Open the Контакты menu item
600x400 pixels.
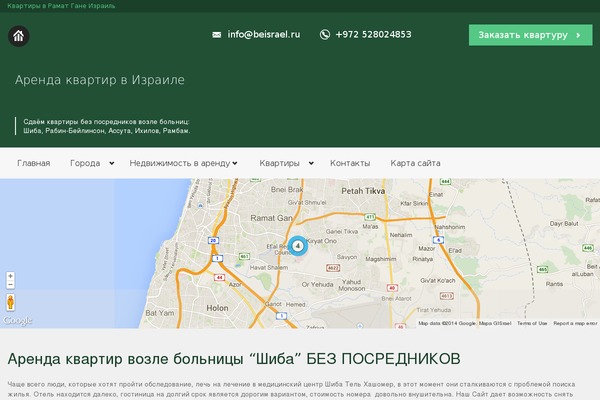[x=350, y=163]
